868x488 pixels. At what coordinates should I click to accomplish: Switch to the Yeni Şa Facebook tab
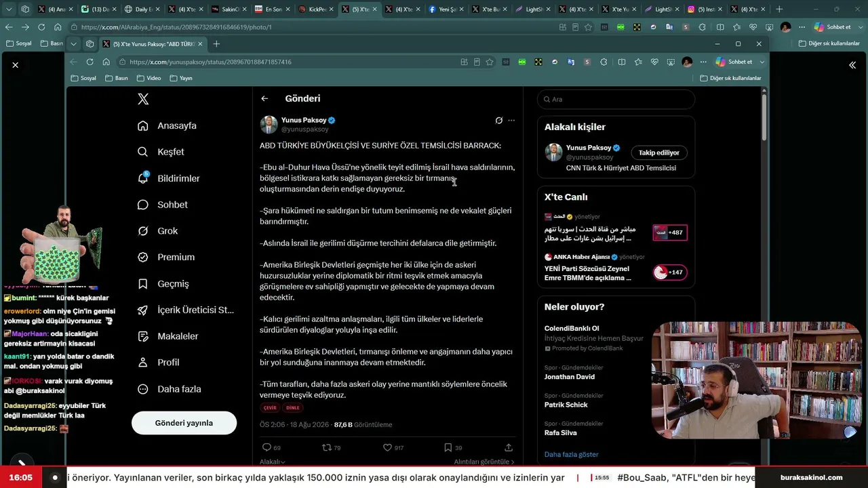446,9
